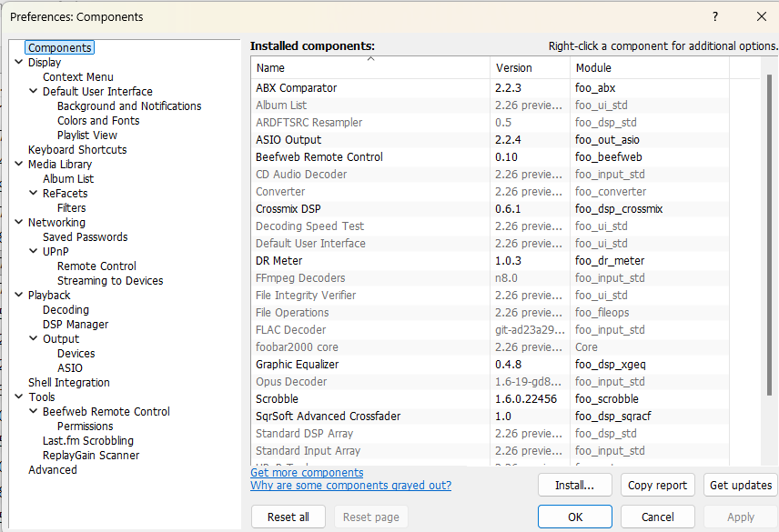Open Keyboard Shortcuts preferences
Image resolution: width=779 pixels, height=532 pixels.
click(77, 149)
